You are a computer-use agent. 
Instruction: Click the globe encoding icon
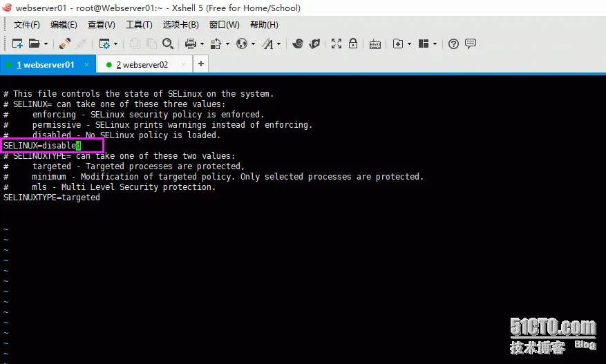pos(242,44)
